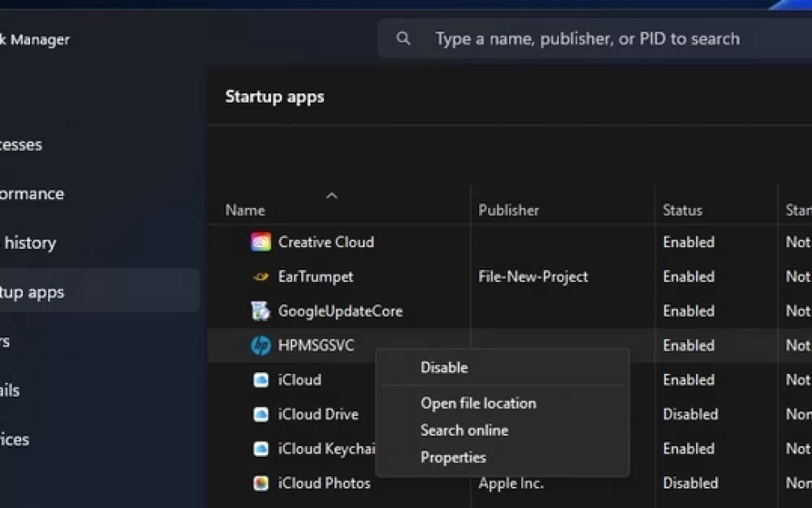
Task: Click the Enabled status for GoogleUpdateCore
Action: point(689,311)
